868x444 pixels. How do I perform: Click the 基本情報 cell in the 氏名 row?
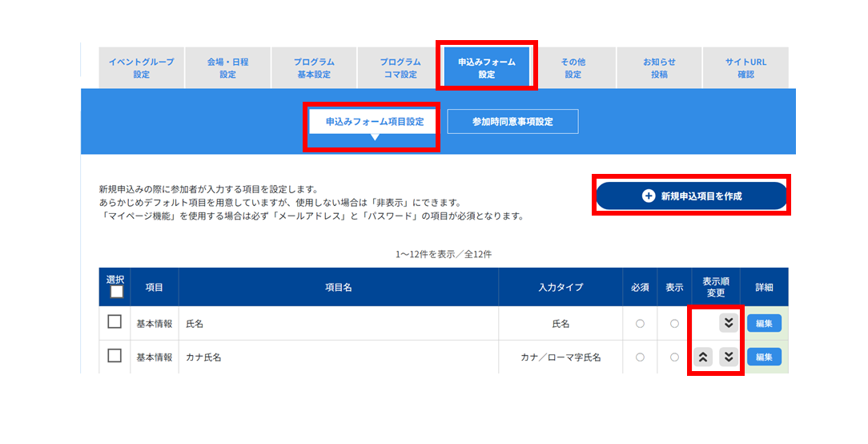coord(155,324)
